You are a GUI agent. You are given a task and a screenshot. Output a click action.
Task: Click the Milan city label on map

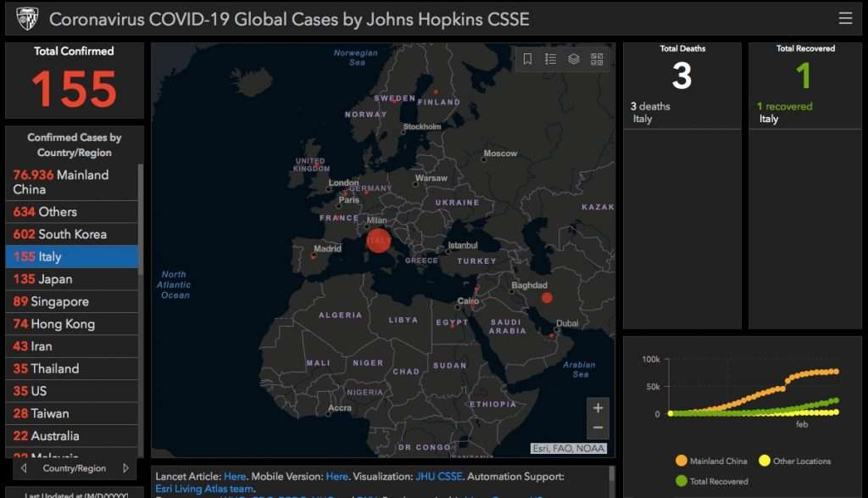(x=376, y=220)
